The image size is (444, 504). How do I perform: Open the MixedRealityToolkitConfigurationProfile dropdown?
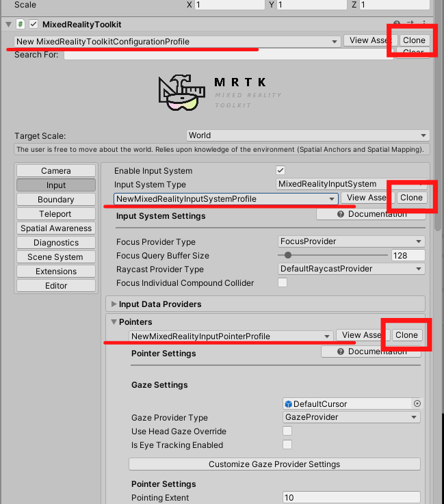[x=177, y=42]
